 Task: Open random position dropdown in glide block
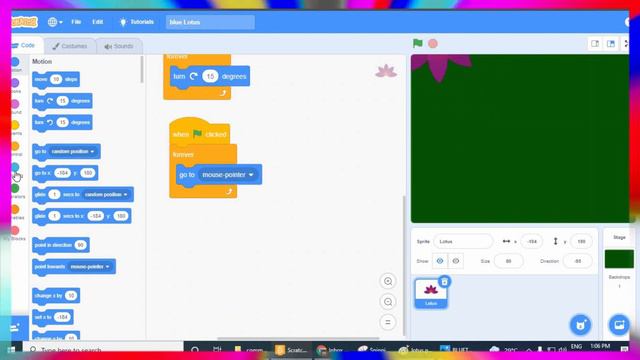pos(106,195)
